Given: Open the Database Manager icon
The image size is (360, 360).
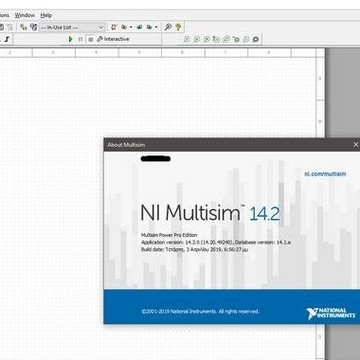Looking at the screenshot, I should pyautogui.click(x=33, y=27).
